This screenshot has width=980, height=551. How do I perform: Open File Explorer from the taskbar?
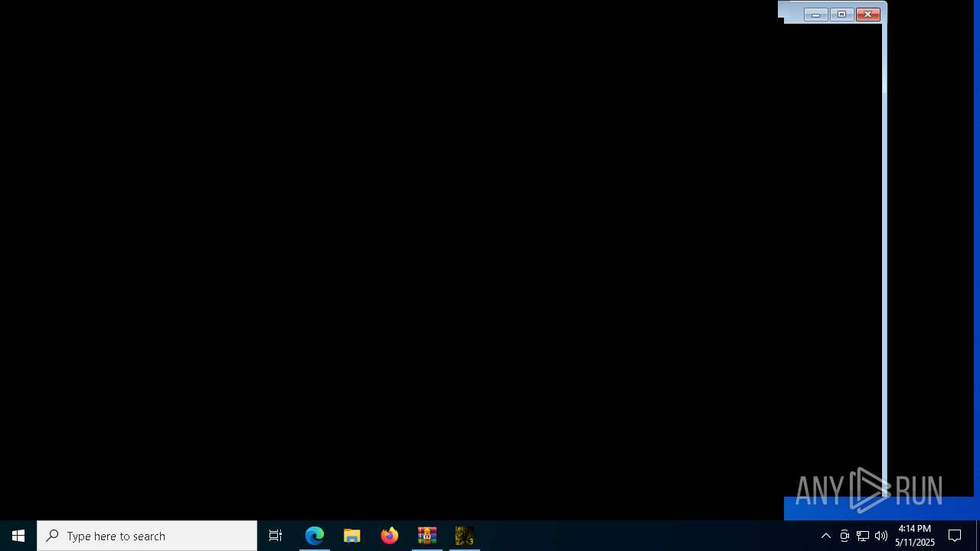tap(352, 536)
